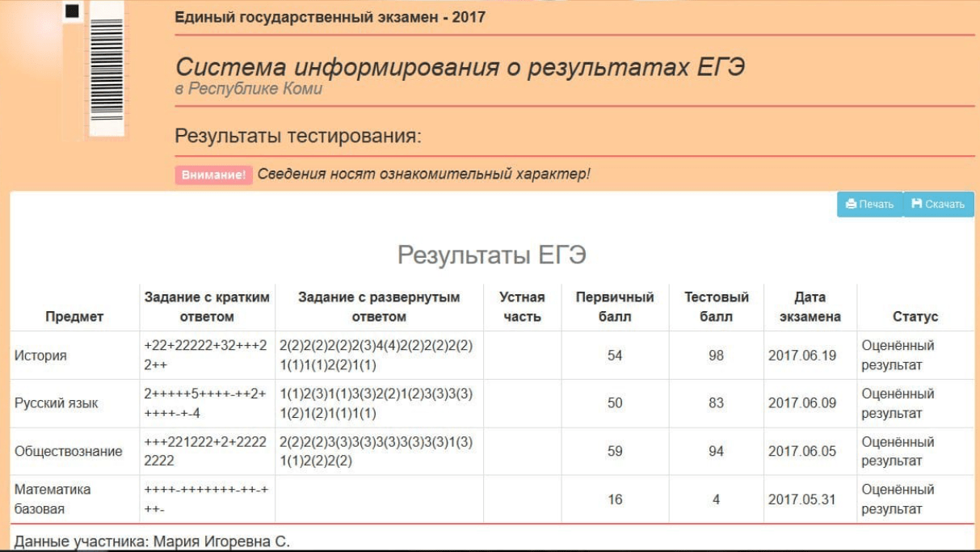Click the 'Оценённый результат' status for Математика базовая
Screen dimensions: 980x552
pyautogui.click(x=898, y=499)
